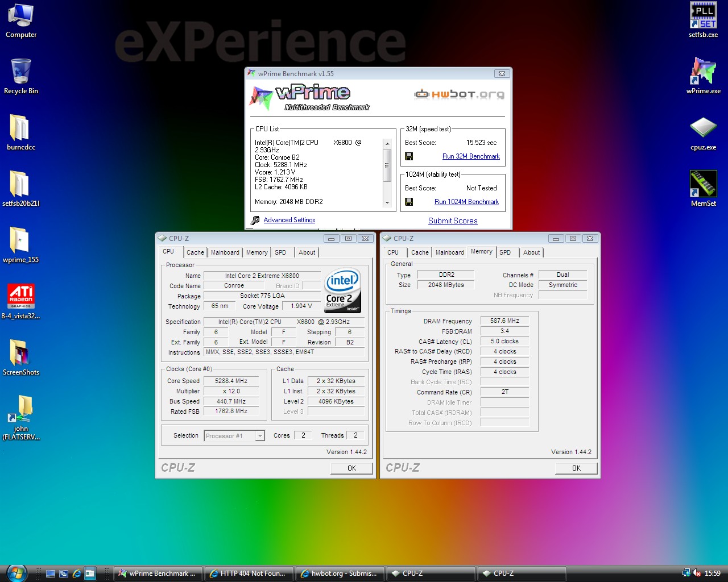Open the Computer desktop icon

tap(21, 20)
